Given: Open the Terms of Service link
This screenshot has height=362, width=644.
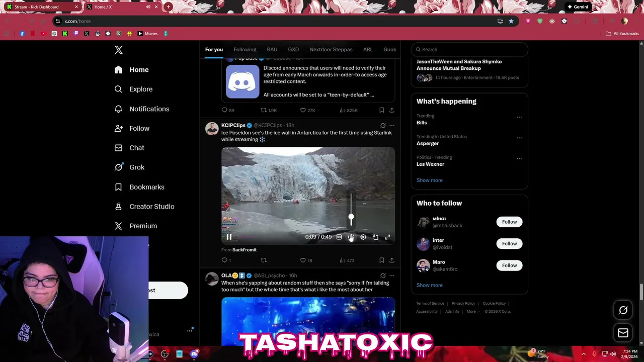Looking at the screenshot, I should tap(430, 304).
